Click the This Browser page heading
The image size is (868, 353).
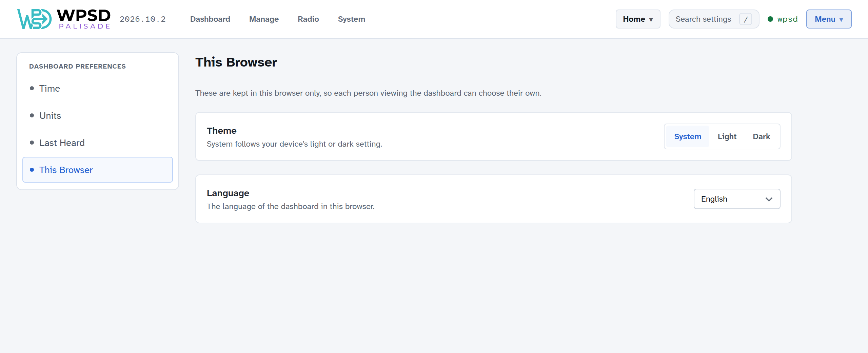236,62
